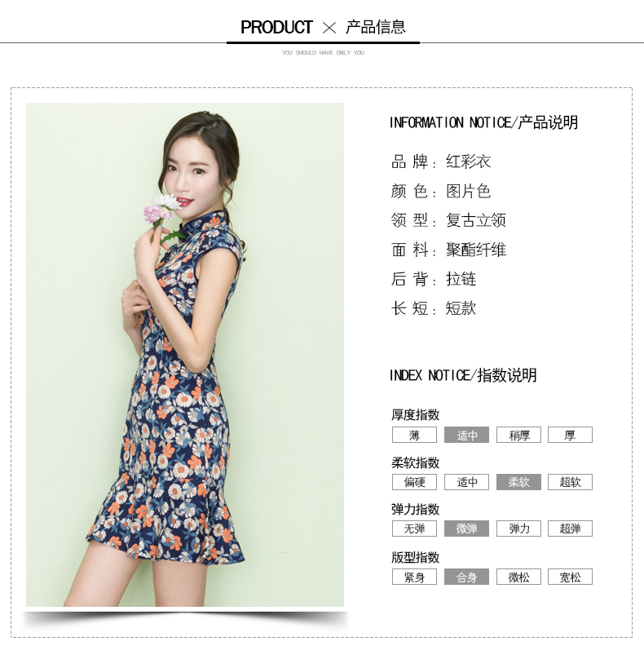Click the brand name 红彩衣
This screenshot has height=659, width=644.
(468, 161)
